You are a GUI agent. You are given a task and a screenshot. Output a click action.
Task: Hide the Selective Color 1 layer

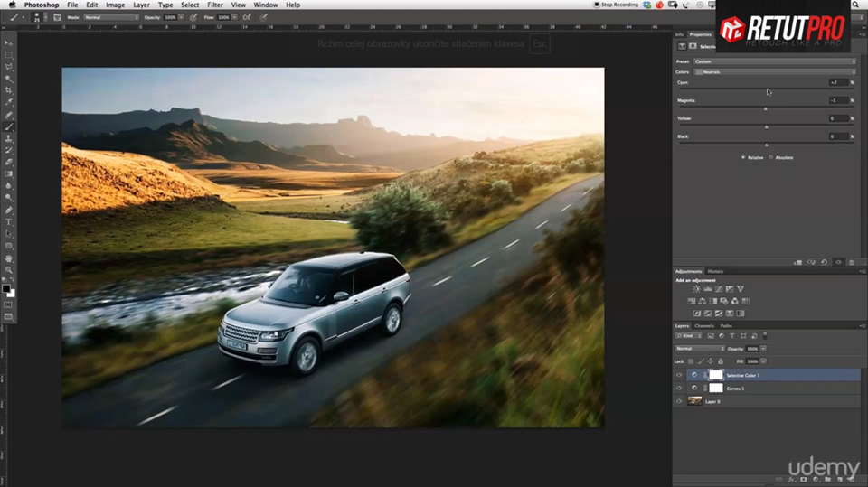tap(679, 375)
